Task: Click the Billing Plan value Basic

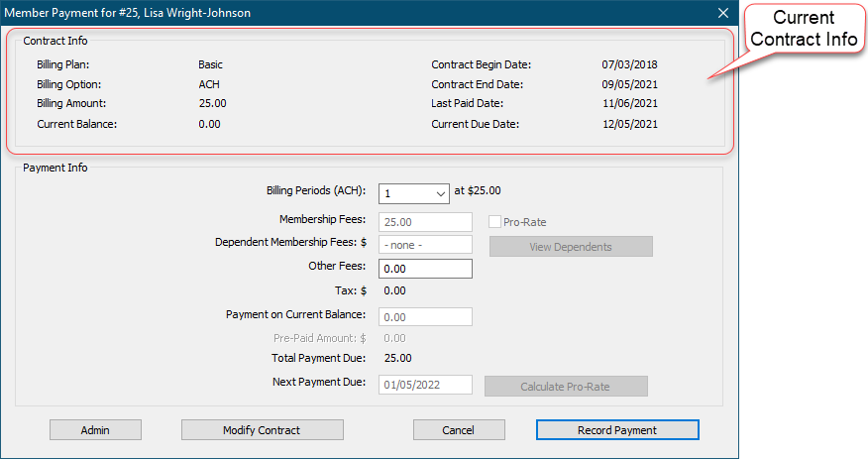Action: click(210, 65)
